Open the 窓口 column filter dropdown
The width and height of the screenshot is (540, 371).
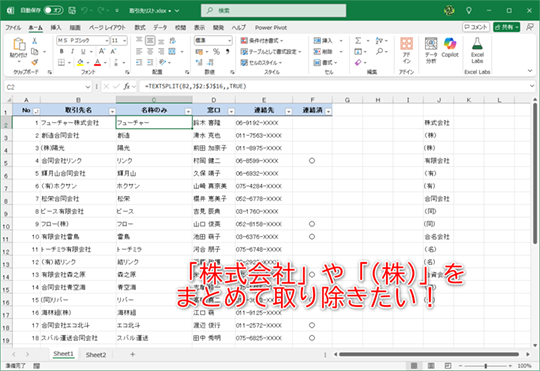[231, 111]
